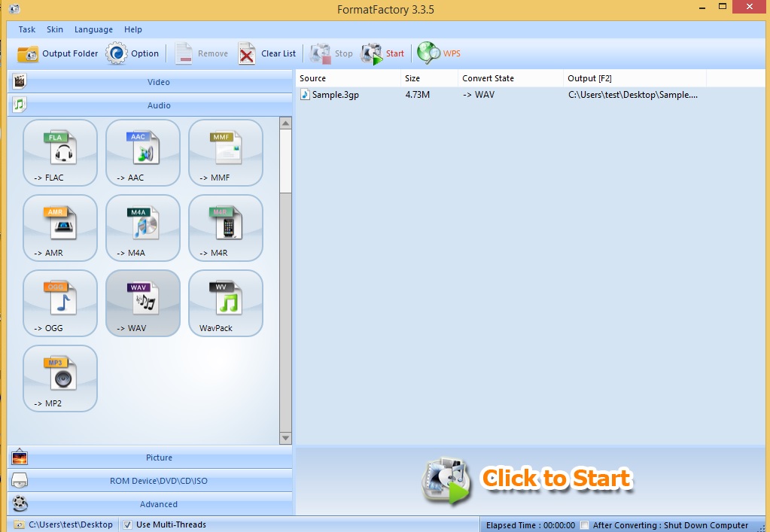The width and height of the screenshot is (770, 532).
Task: Click the audio list scrollbar up arrow
Action: 285,123
